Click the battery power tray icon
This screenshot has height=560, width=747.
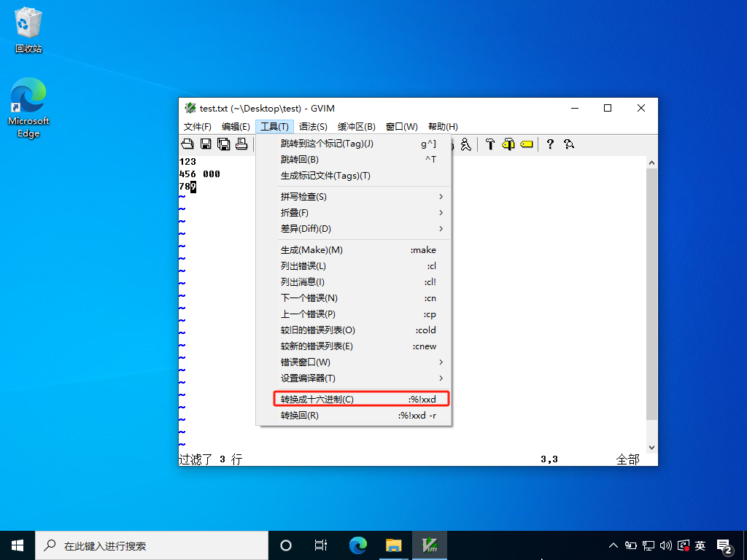pos(631,545)
